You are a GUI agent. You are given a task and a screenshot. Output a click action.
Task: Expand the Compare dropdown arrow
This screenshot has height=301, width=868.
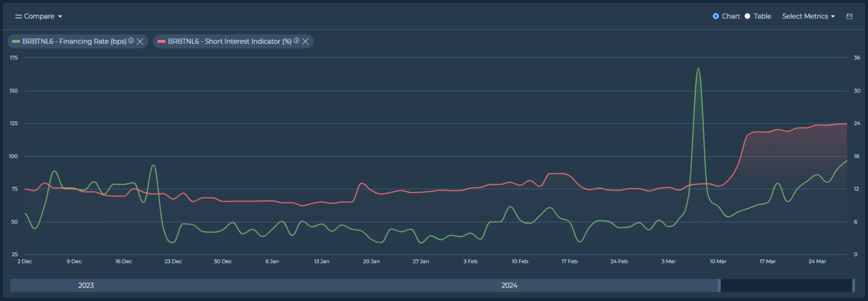[x=60, y=17]
